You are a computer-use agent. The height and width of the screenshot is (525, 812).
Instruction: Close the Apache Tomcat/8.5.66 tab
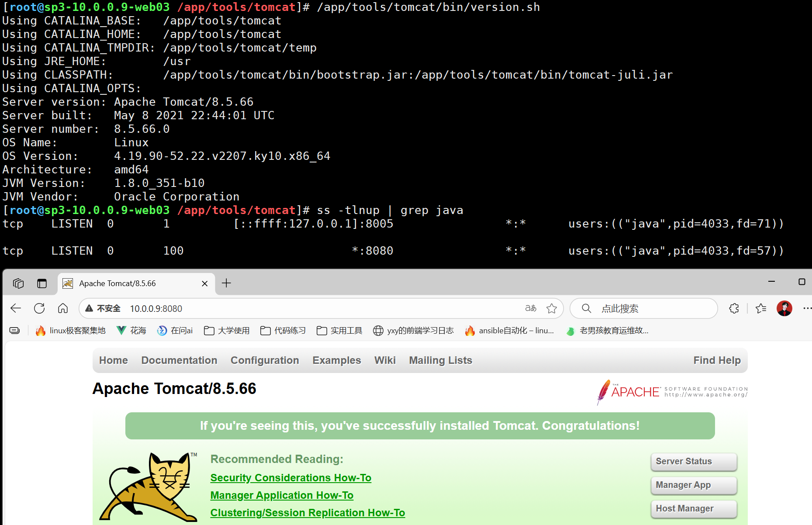[204, 283]
